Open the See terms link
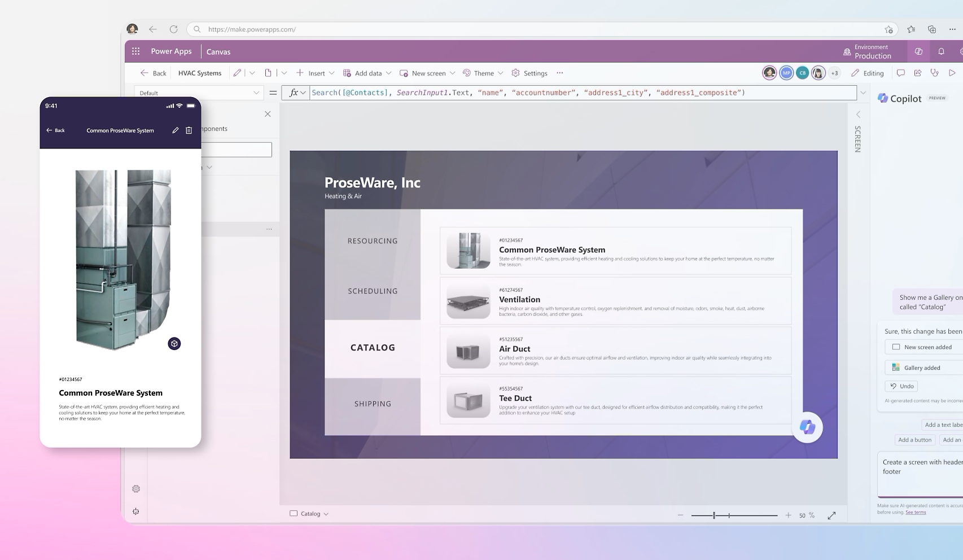This screenshot has width=963, height=560. pos(916,512)
